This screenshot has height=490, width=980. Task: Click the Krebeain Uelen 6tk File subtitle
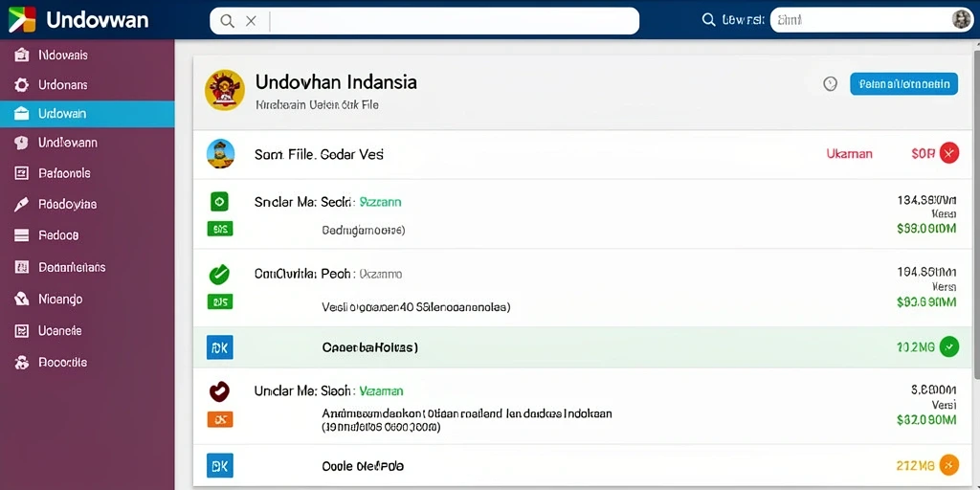(317, 105)
